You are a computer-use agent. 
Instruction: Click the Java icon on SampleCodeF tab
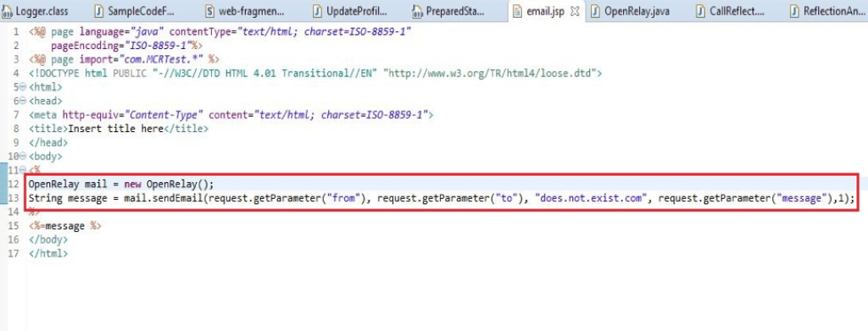[98, 11]
